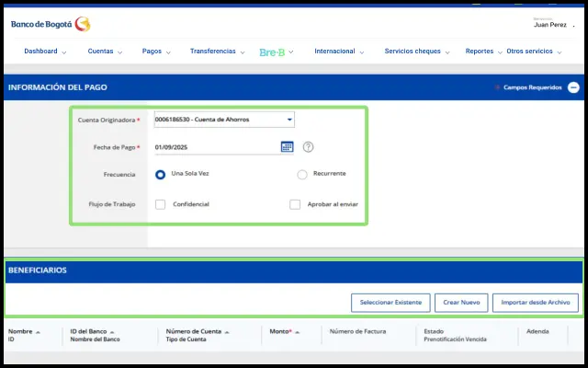Open the Bre-B menu
The image size is (588, 368).
point(272,52)
